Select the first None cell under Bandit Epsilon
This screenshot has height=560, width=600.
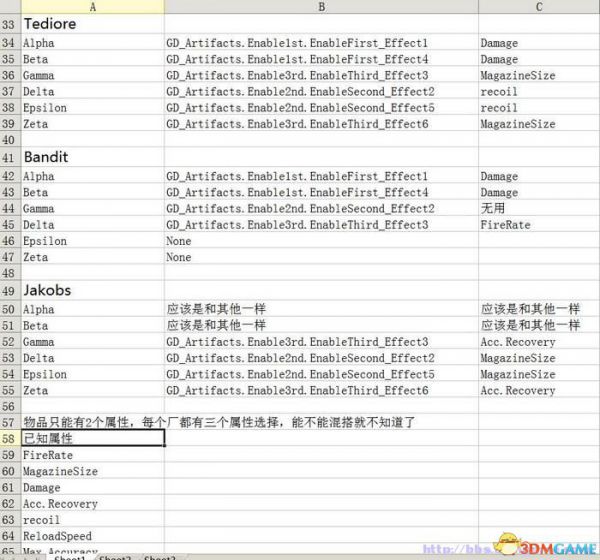321,241
